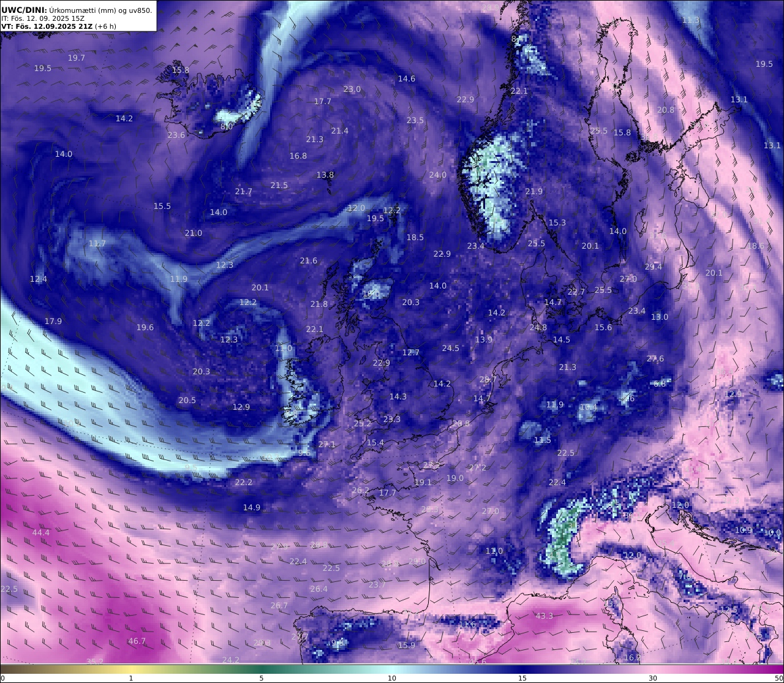Click the 46.7 value label

click(x=137, y=641)
